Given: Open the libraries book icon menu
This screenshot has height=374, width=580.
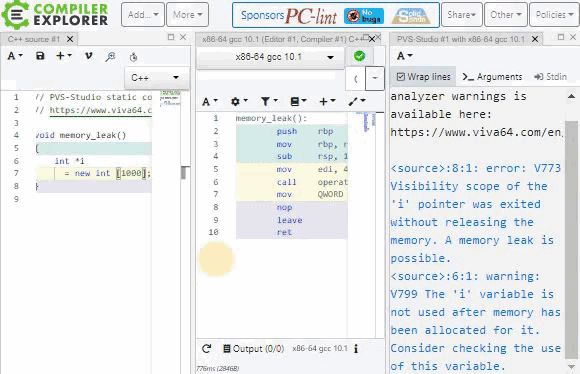Looking at the screenshot, I should click(298, 101).
